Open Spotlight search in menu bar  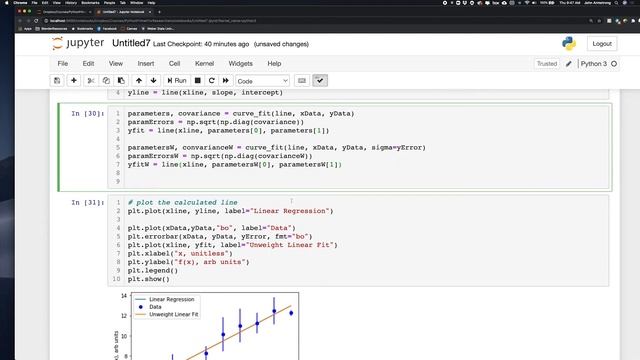(x=616, y=3)
